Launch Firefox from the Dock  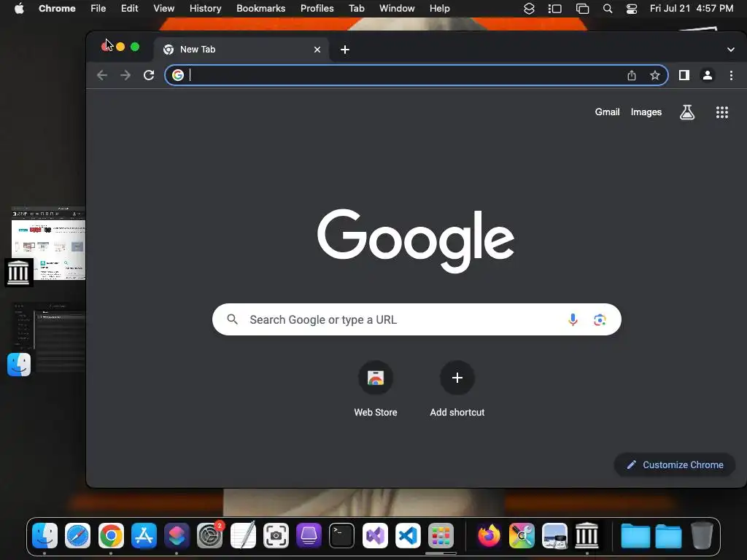click(489, 536)
